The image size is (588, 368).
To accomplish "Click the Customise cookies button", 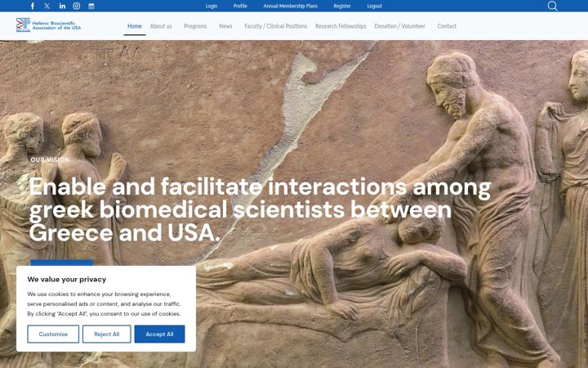I will pos(53,334).
